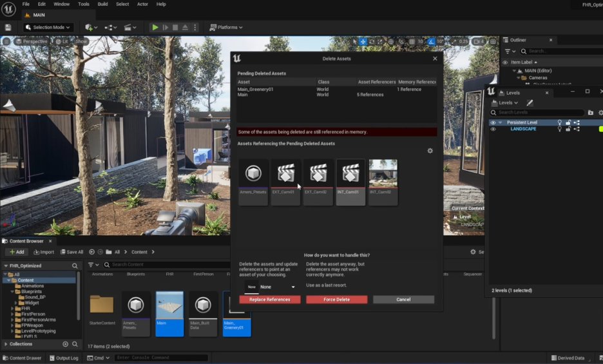Activate the scale gizmo tool
This screenshot has height=364, width=603.
380,42
